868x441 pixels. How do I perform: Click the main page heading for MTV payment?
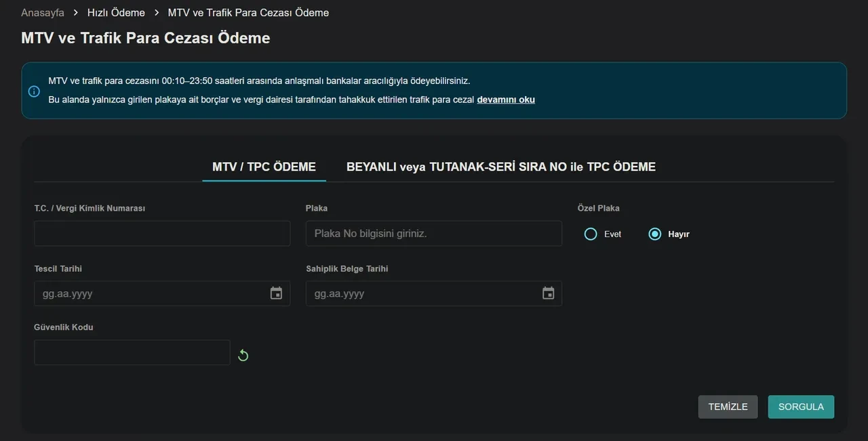146,38
